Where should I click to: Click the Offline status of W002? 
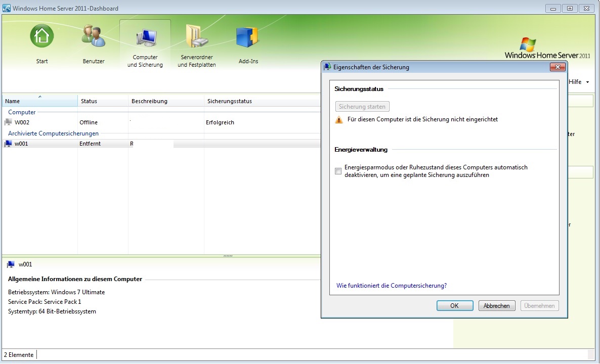(89, 122)
